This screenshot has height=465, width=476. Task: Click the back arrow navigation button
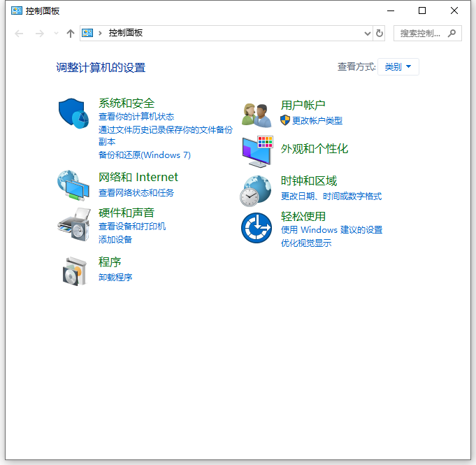[x=19, y=33]
